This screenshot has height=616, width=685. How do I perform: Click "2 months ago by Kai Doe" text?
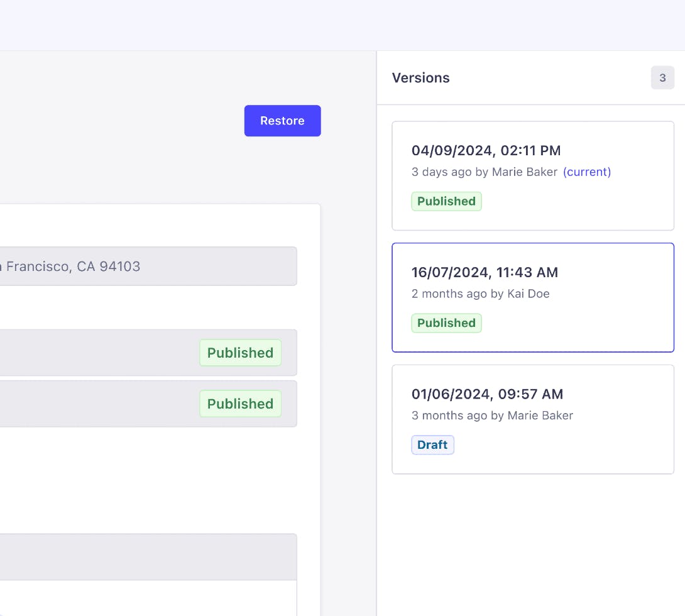point(480,294)
